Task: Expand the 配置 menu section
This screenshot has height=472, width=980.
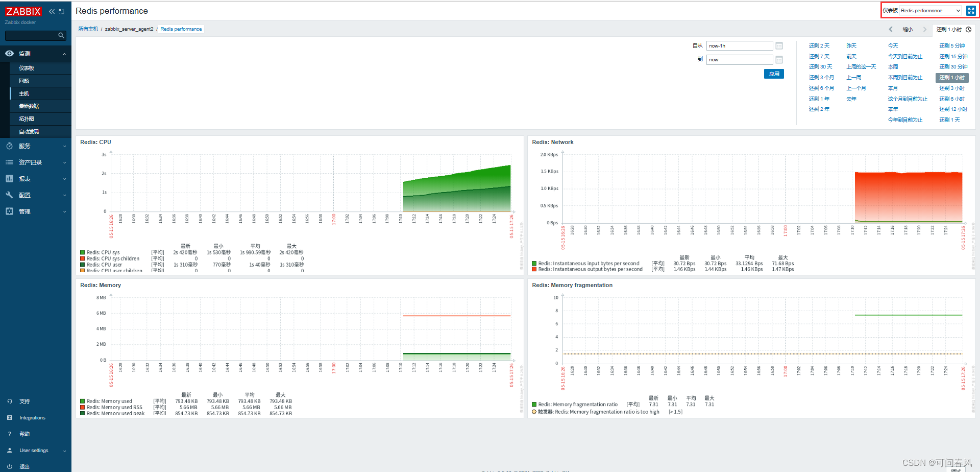Action: (64, 195)
